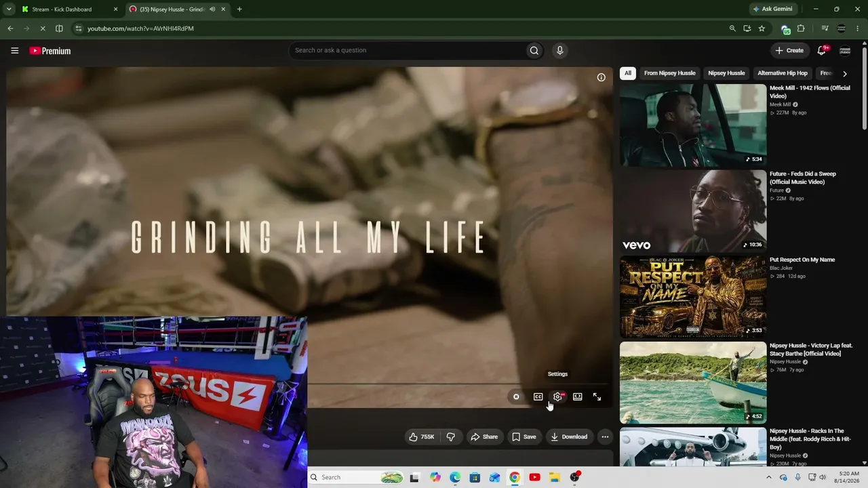Click the address bar URL

140,28
